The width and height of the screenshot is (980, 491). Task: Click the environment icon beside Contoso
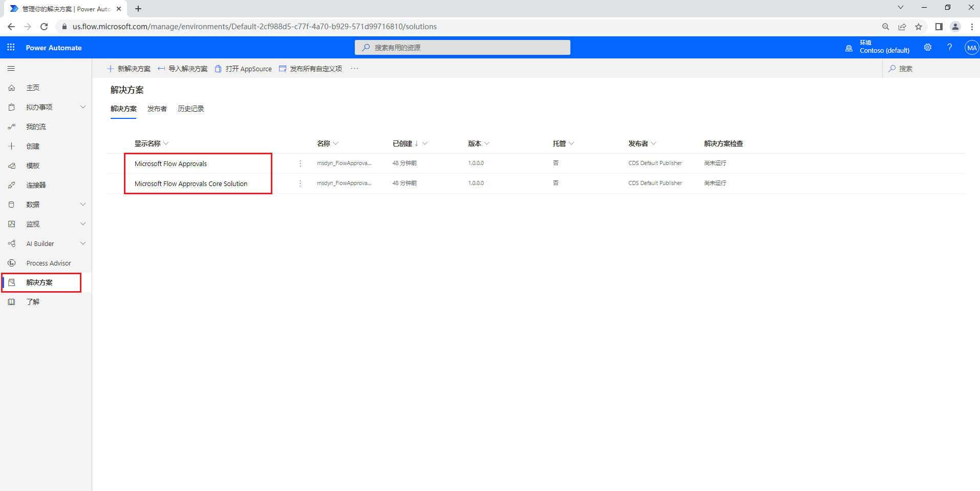(848, 48)
